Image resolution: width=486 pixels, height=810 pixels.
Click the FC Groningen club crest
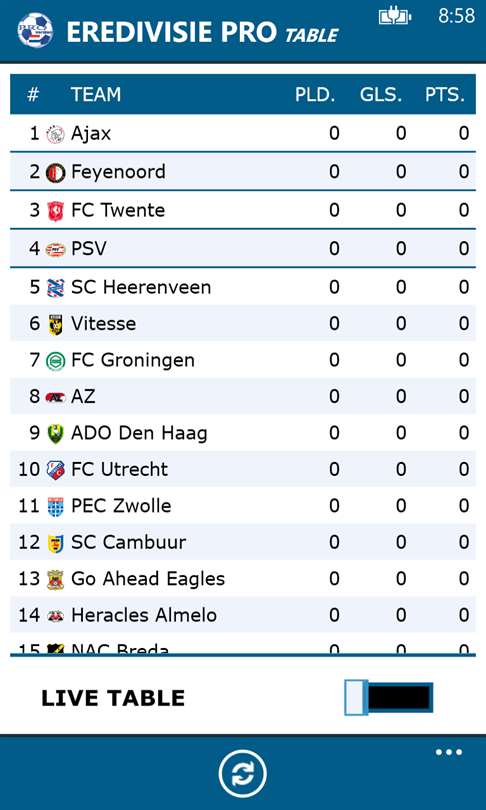pyautogui.click(x=55, y=361)
